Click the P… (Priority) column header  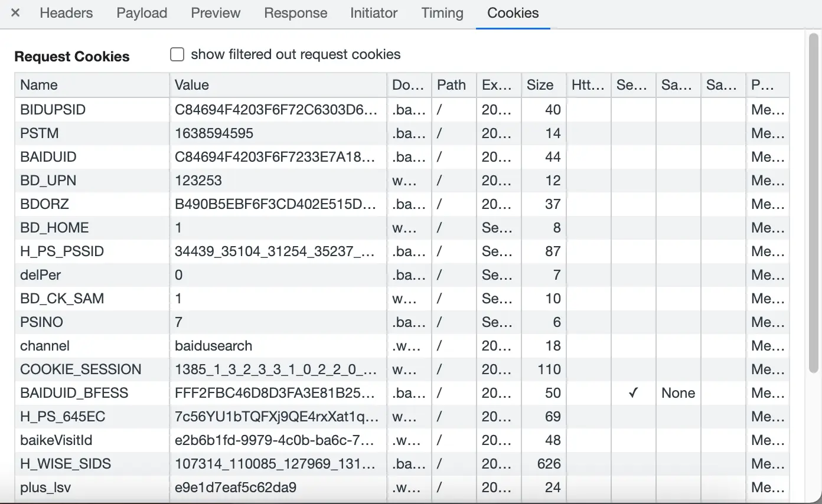pyautogui.click(x=768, y=85)
